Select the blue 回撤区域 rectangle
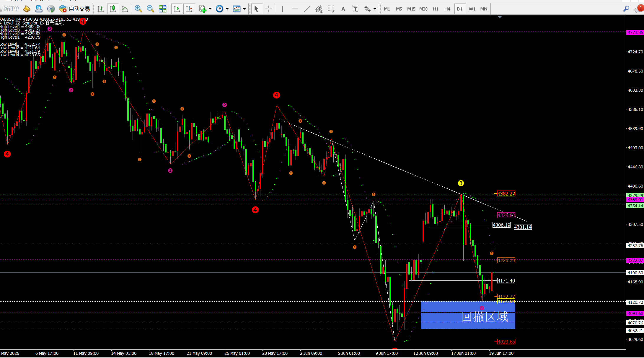The height and width of the screenshot is (358, 644). 468,315
